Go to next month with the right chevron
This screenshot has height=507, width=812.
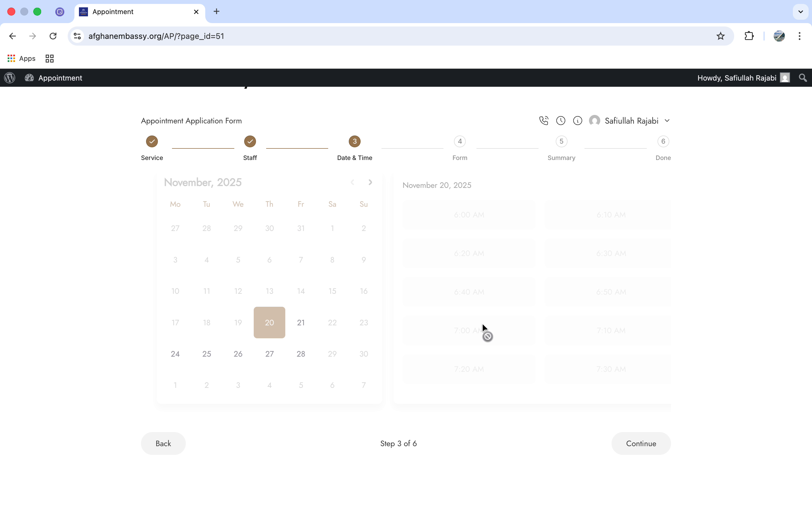pyautogui.click(x=370, y=182)
